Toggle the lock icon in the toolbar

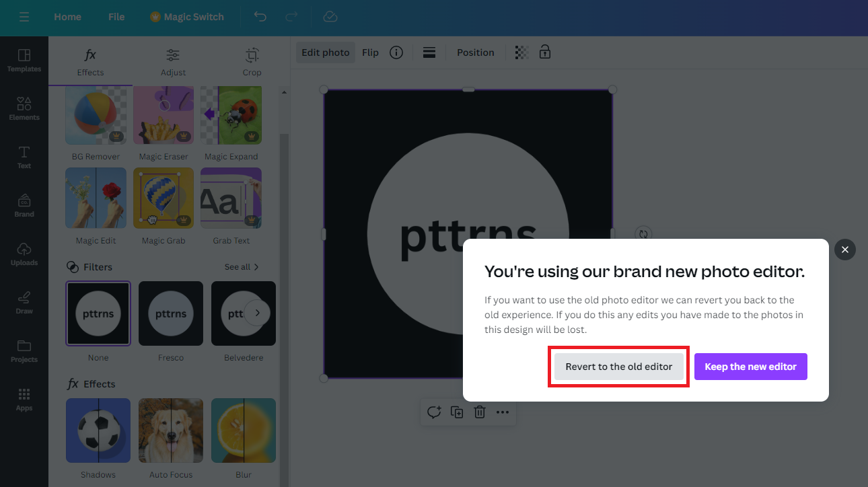(545, 52)
